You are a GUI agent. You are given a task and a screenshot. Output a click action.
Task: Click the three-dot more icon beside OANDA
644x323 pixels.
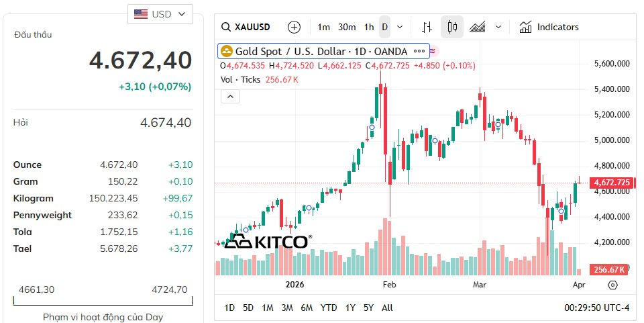click(x=419, y=51)
